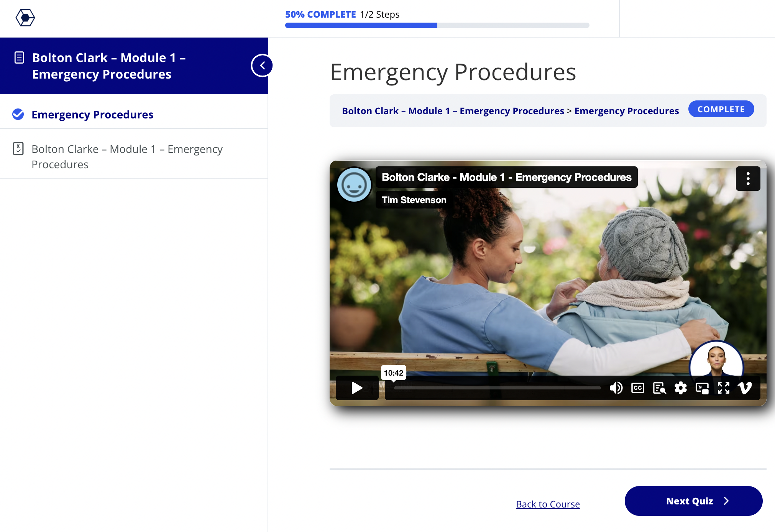Mute the video volume
Viewport: 775px width, 532px height.
pos(616,388)
